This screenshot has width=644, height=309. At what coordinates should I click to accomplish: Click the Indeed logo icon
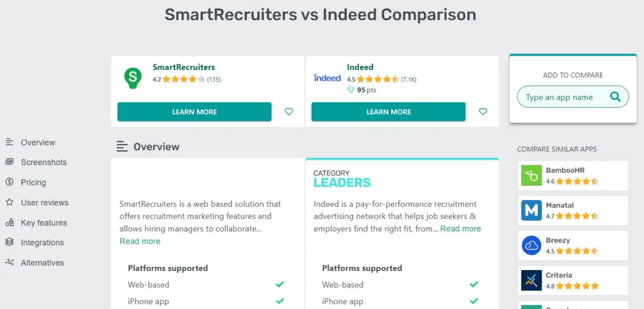pyautogui.click(x=327, y=78)
